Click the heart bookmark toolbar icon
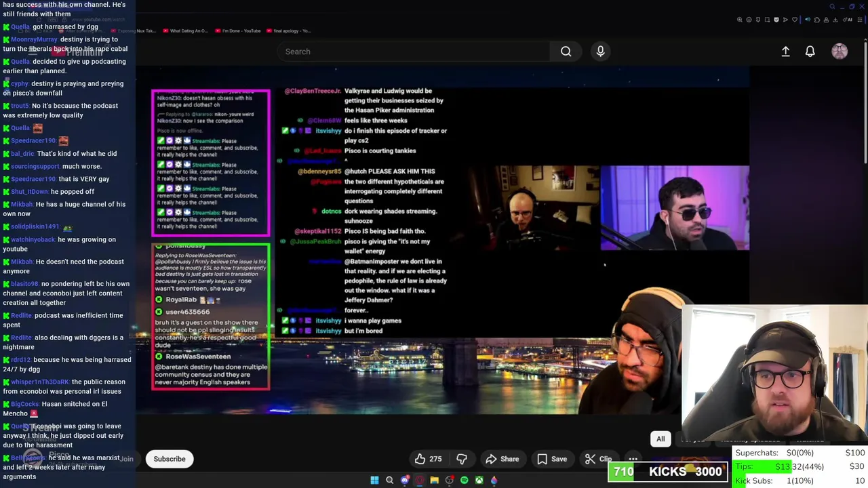This screenshot has width=868, height=488. point(795,20)
